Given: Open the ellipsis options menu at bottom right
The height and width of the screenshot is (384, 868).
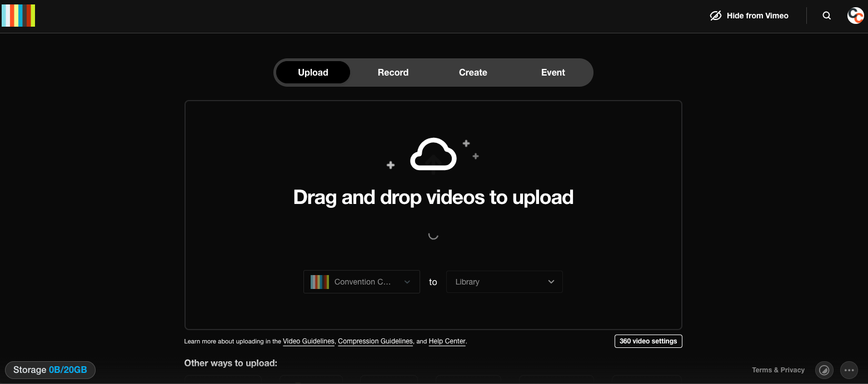Looking at the screenshot, I should [x=849, y=370].
